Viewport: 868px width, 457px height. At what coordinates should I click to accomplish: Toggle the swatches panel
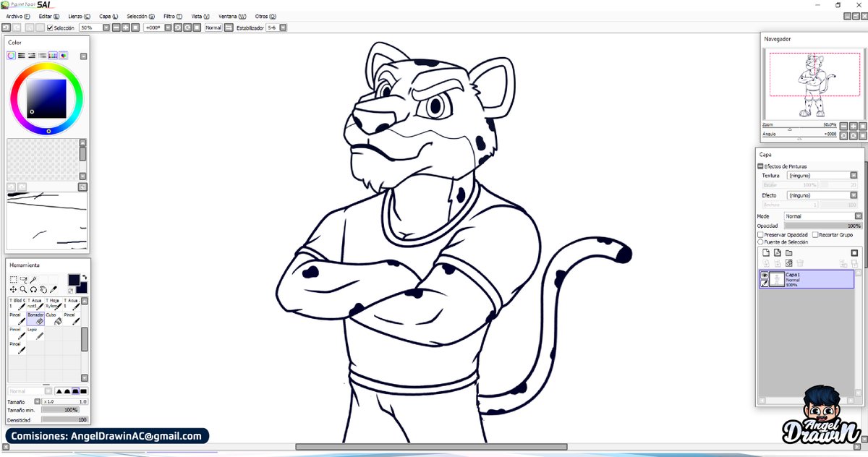click(53, 56)
